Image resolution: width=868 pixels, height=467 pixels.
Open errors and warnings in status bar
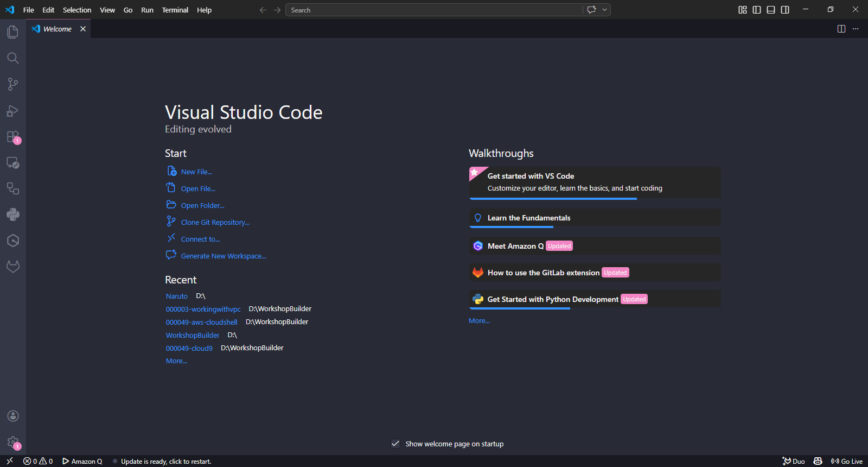pos(38,461)
